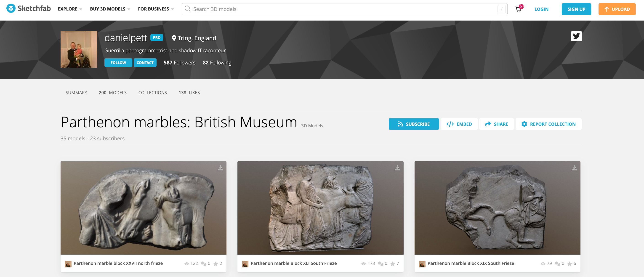Click comments icon for block XXVII north frieze
This screenshot has height=277, width=644.
(x=203, y=264)
